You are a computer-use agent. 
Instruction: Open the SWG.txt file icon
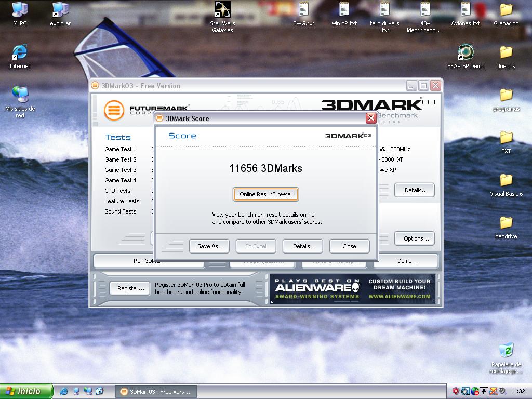coord(303,9)
